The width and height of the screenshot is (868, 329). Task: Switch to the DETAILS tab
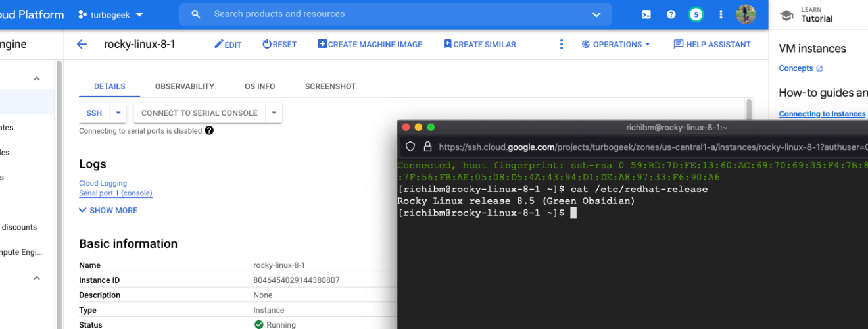click(x=109, y=86)
